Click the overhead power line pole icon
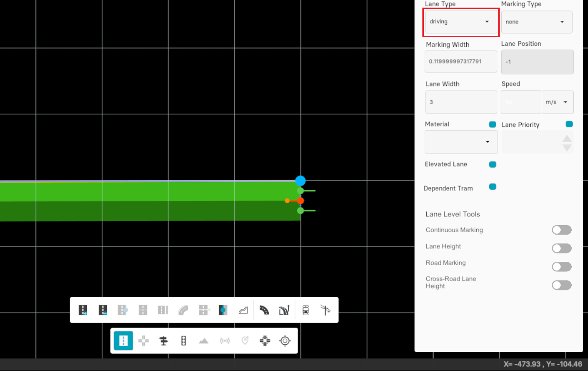This screenshot has height=371, width=588. pos(326,310)
